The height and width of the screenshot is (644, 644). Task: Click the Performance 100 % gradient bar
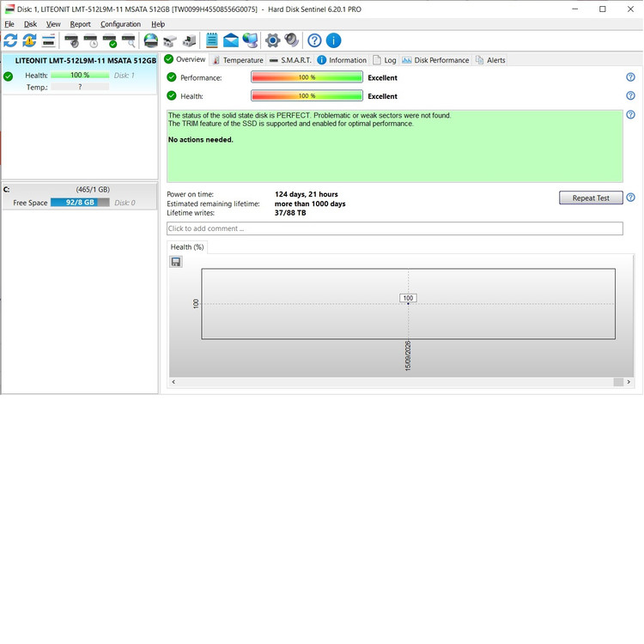coord(307,77)
